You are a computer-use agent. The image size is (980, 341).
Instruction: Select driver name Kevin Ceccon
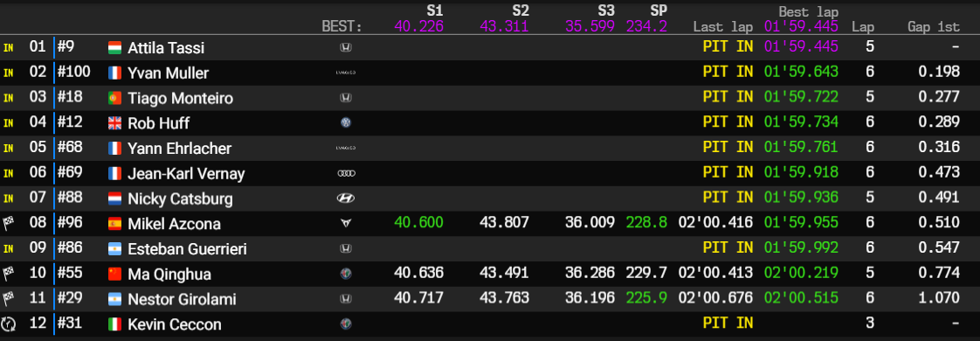pos(175,324)
